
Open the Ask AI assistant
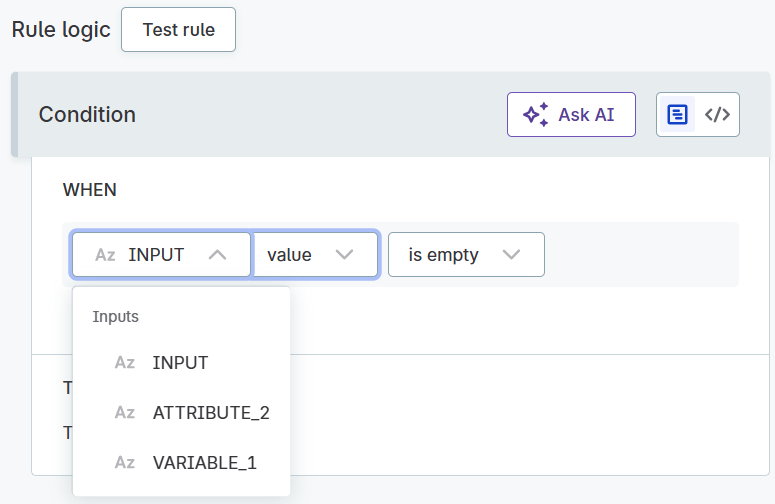571,115
